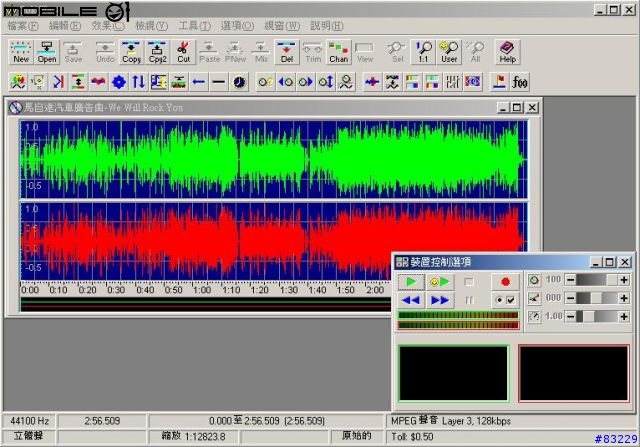The image size is (640, 447).
Task: Click the Chan channel selection button
Action: [x=338, y=52]
